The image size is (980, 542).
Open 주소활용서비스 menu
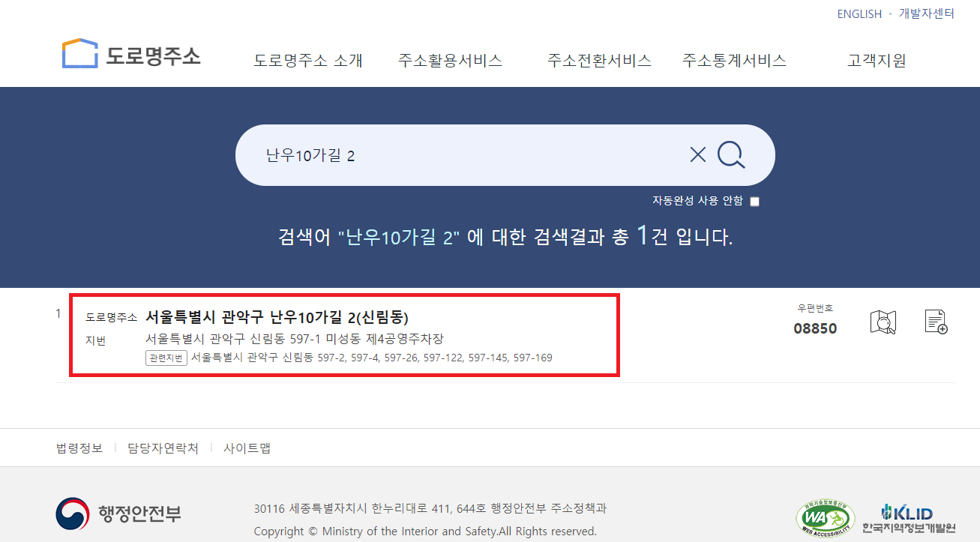point(450,61)
